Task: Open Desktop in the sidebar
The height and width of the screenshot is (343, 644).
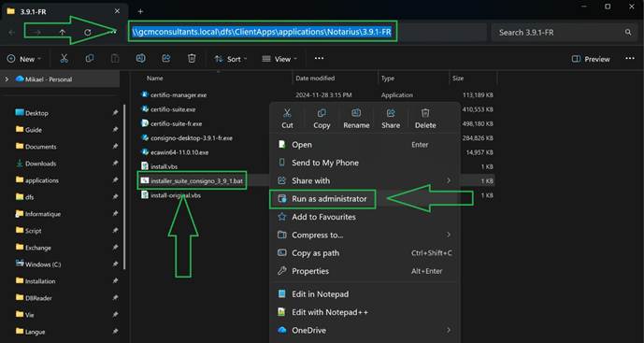Action: (36, 113)
